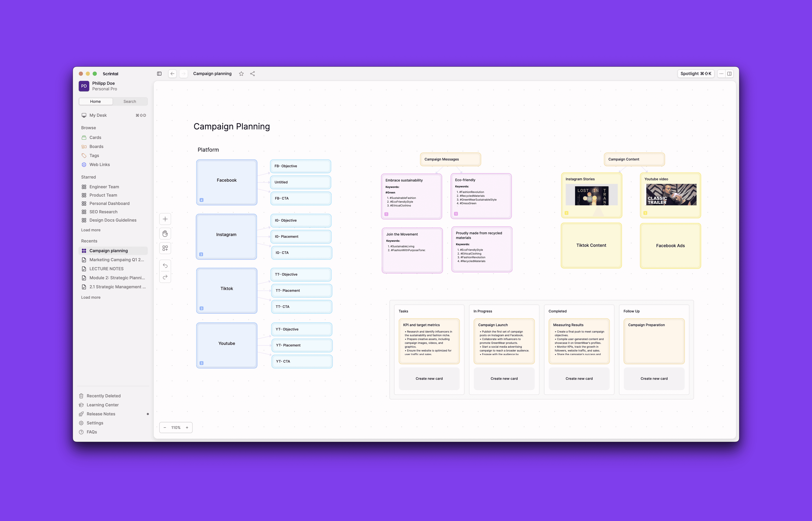Image resolution: width=812 pixels, height=521 pixels.
Task: Toggle the right side panel icon
Action: [730, 74]
